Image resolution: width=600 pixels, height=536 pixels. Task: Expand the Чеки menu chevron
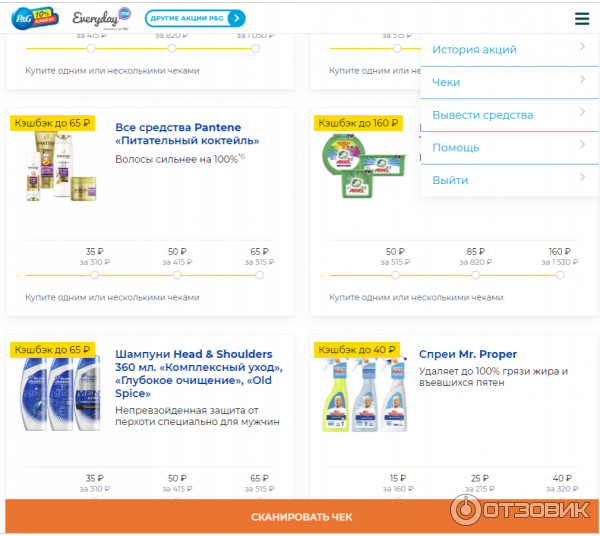click(x=582, y=81)
